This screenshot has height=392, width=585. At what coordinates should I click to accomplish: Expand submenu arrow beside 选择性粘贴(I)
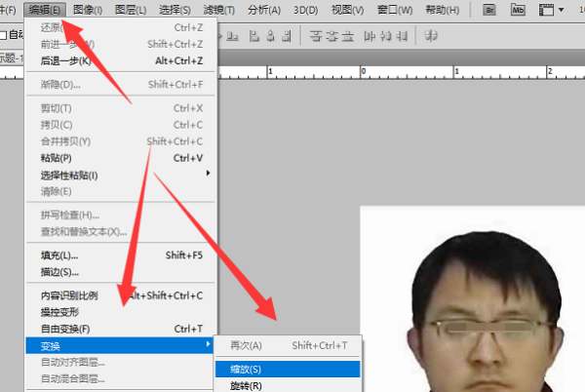(x=209, y=173)
